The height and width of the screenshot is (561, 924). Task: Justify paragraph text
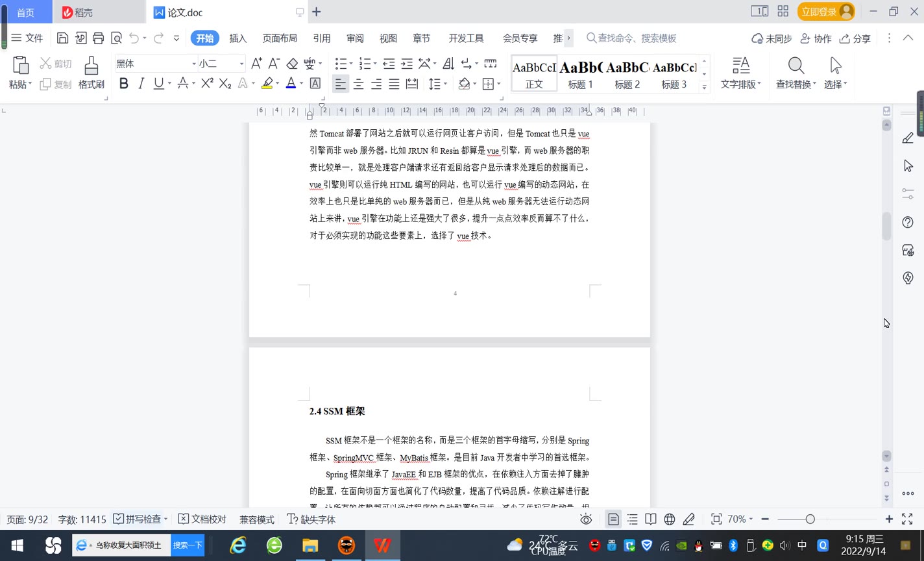pyautogui.click(x=394, y=84)
